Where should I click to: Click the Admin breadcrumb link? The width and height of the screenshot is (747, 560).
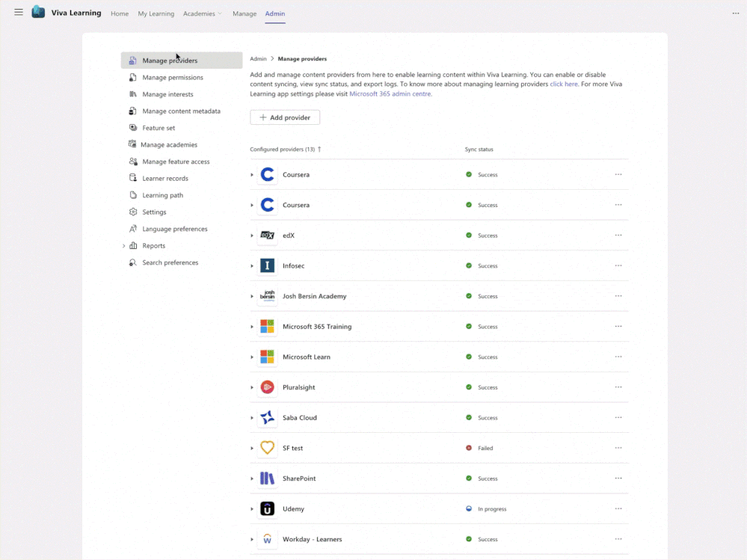(258, 59)
